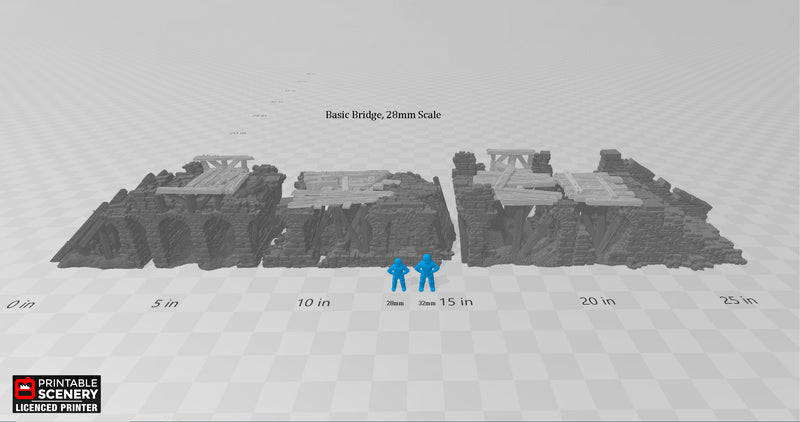Click the wooden frame atop the right bridge
This screenshot has width=800, height=422.
[x=511, y=157]
